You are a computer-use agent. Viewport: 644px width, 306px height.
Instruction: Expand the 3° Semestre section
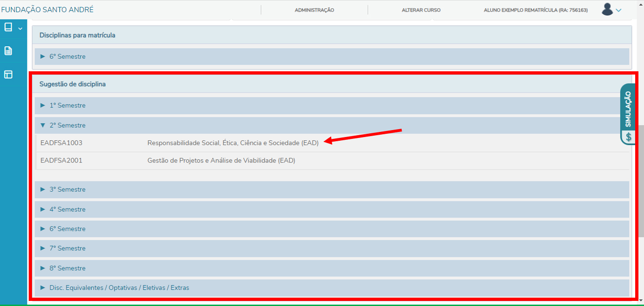pyautogui.click(x=67, y=189)
